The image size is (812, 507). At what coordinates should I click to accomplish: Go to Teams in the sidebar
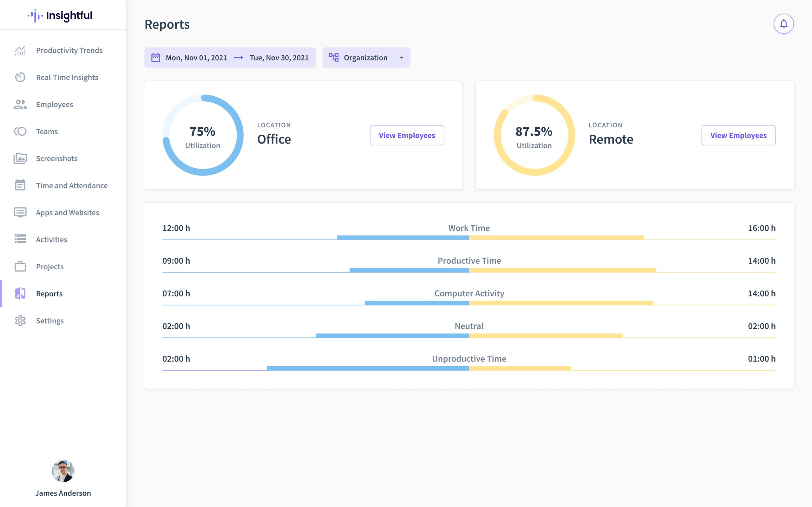(47, 132)
